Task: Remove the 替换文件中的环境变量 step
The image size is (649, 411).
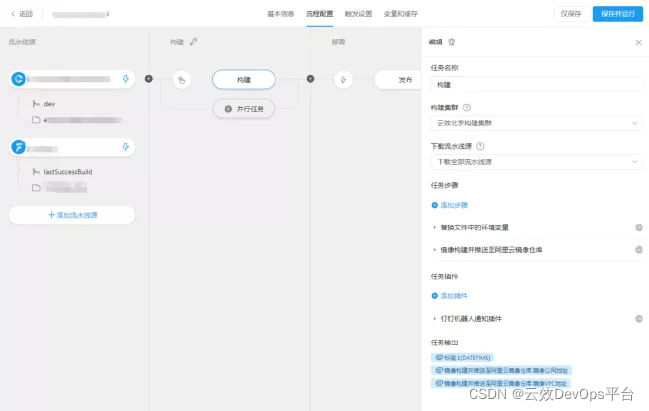Action: [x=639, y=227]
